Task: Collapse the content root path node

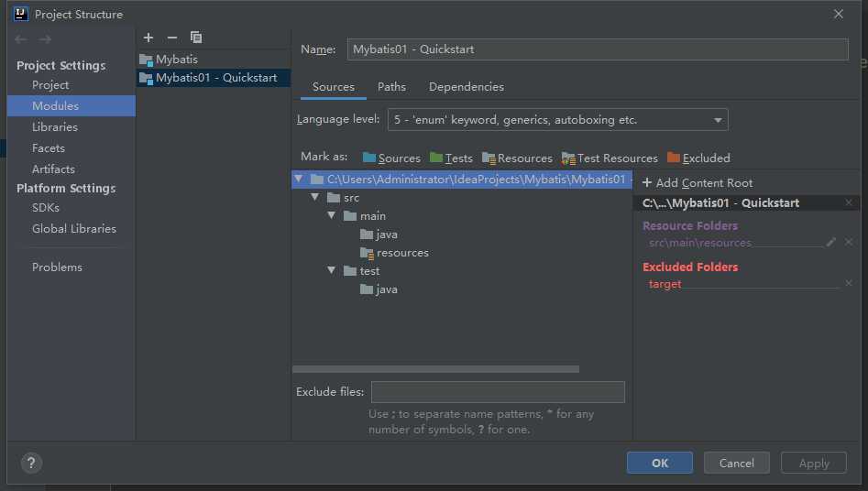Action: tap(299, 179)
